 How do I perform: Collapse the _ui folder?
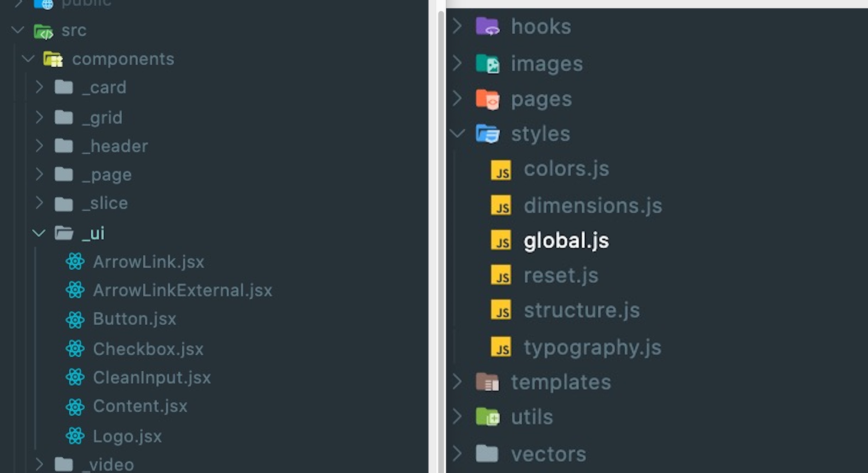coord(39,233)
